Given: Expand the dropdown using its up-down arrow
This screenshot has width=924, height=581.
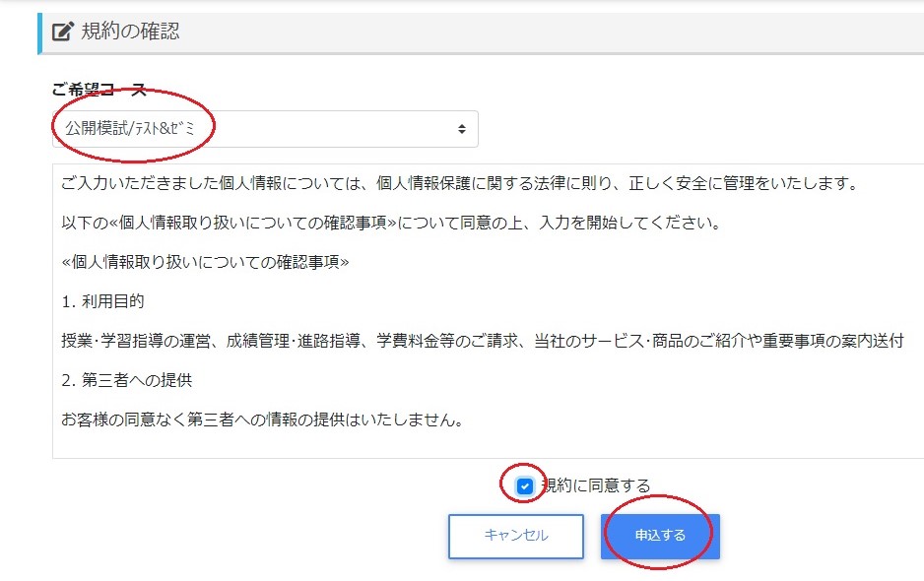Looking at the screenshot, I should [x=461, y=129].
